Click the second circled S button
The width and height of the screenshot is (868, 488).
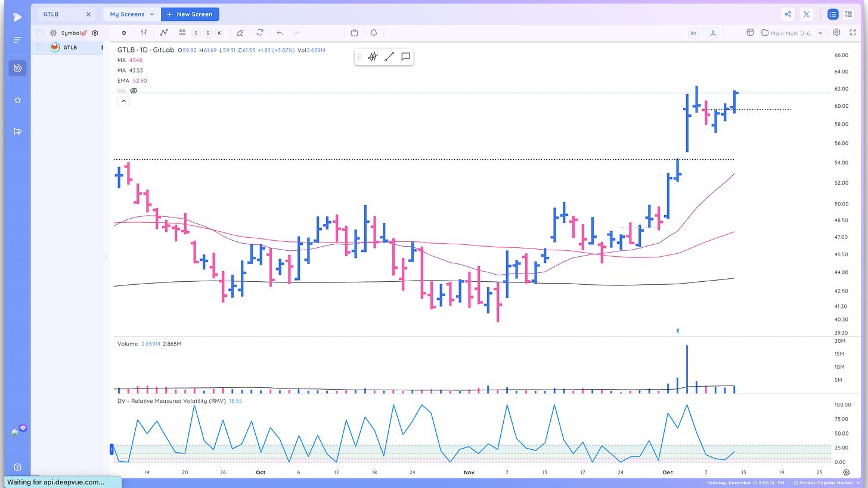[208, 33]
